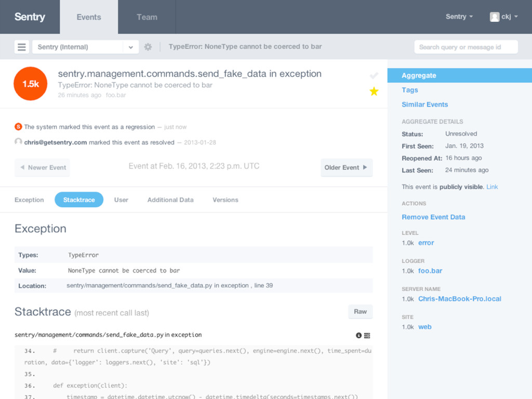Click Remove Event Data action
This screenshot has height=399, width=532.
pos(433,217)
